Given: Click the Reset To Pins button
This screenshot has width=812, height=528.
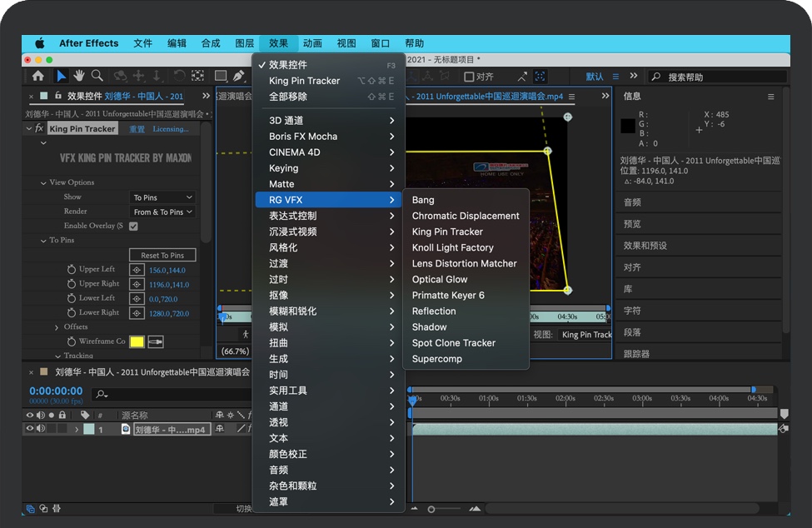Looking at the screenshot, I should pyautogui.click(x=162, y=255).
